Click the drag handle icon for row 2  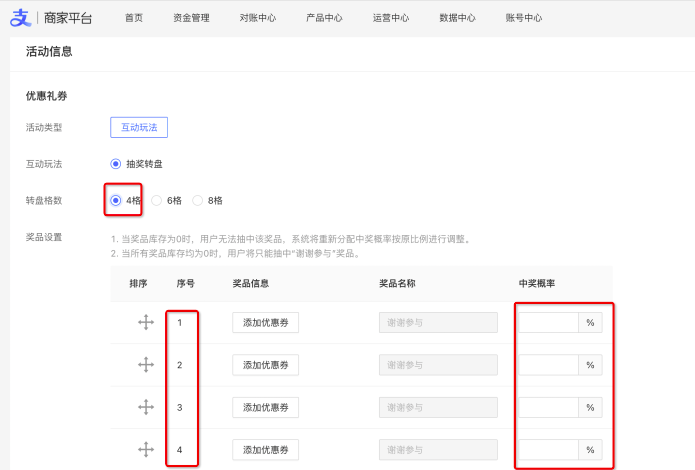coord(145,365)
